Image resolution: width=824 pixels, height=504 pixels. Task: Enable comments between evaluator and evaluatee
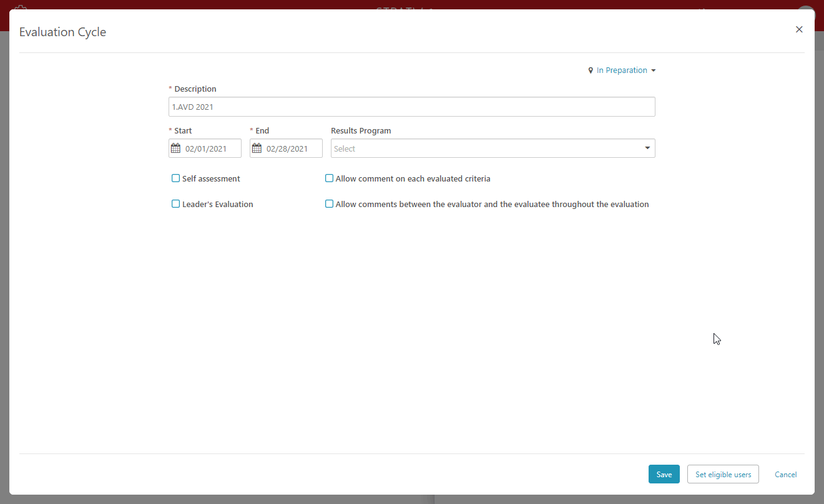pos(329,204)
